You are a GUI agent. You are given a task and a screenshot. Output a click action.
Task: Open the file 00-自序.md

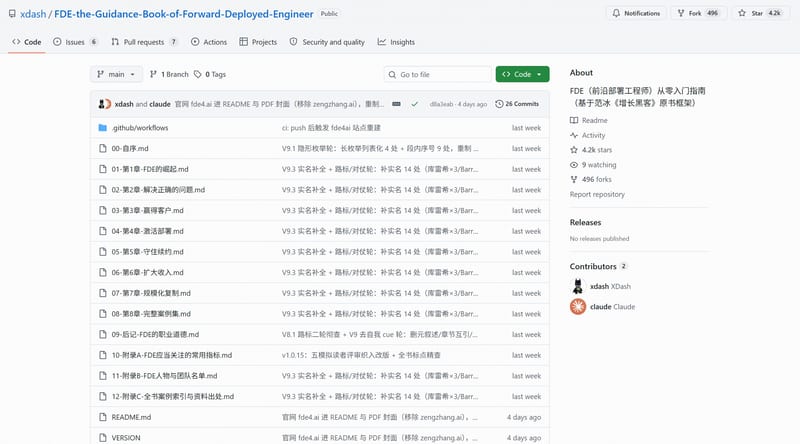[130, 149]
